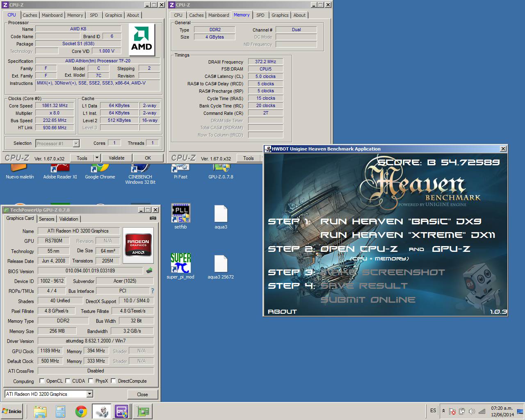Screen dimensions: 525x420
Task: Click the AMD logo in CPU-Z
Action: (x=142, y=40)
